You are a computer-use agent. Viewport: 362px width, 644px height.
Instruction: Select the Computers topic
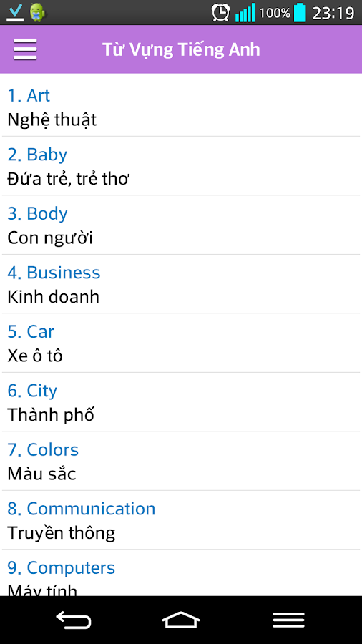click(x=181, y=573)
